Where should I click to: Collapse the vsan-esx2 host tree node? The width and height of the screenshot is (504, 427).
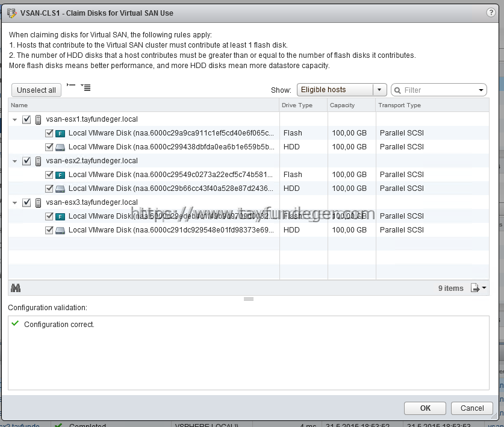(15, 161)
